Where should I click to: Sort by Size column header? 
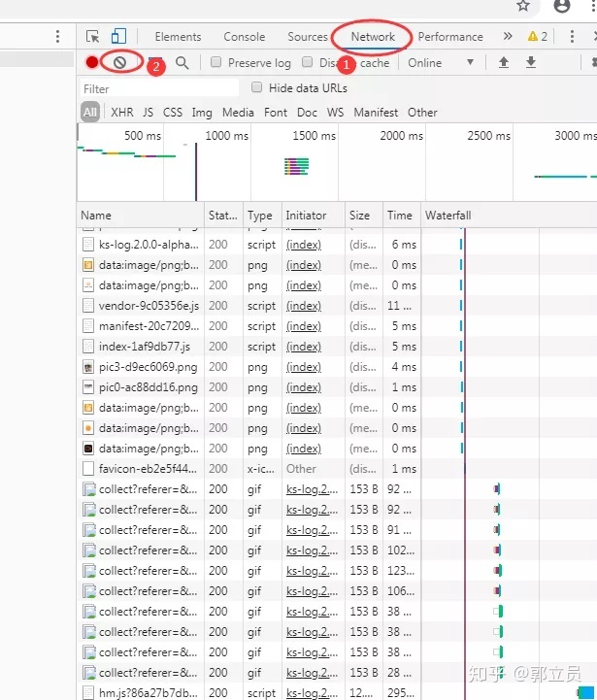tap(364, 216)
